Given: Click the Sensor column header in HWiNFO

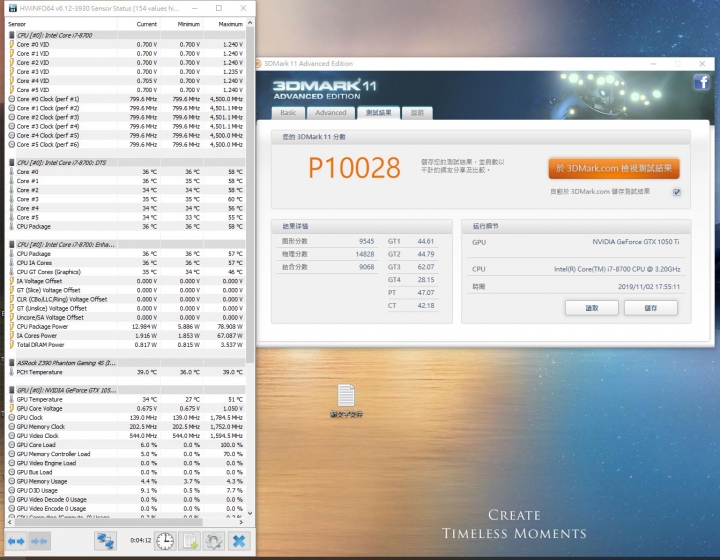Looking at the screenshot, I should pyautogui.click(x=61, y=24).
